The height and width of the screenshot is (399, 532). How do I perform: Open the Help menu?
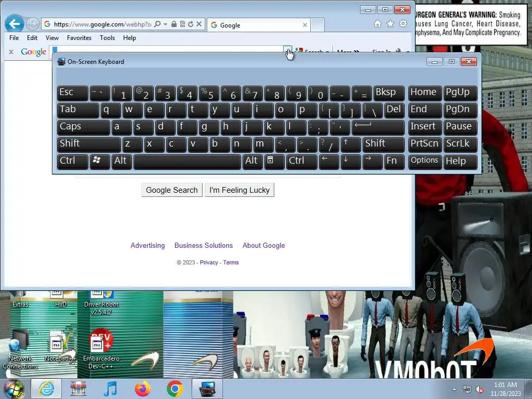coord(129,37)
